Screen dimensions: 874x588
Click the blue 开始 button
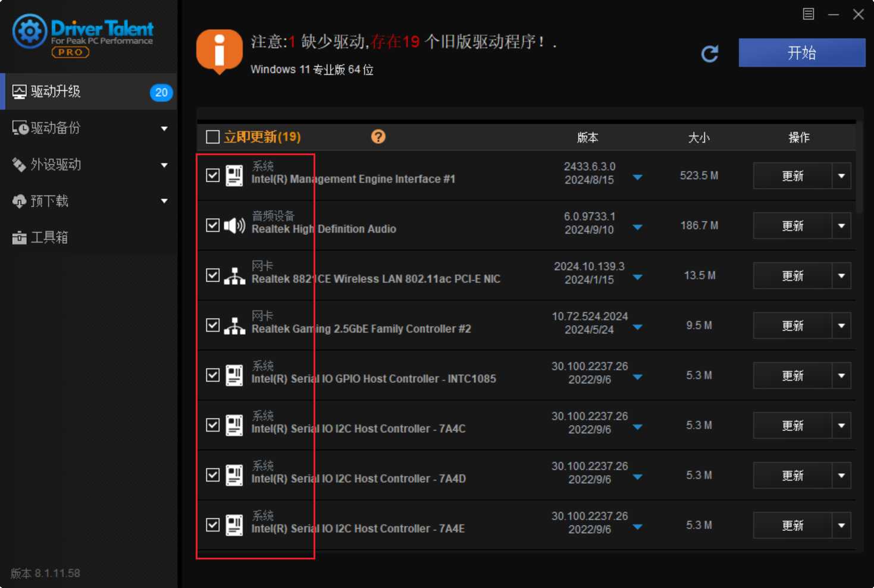click(802, 53)
